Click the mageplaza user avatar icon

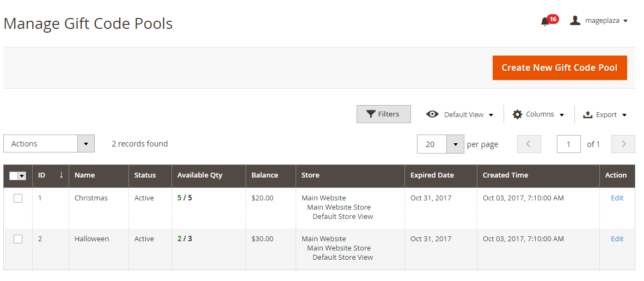tap(575, 21)
